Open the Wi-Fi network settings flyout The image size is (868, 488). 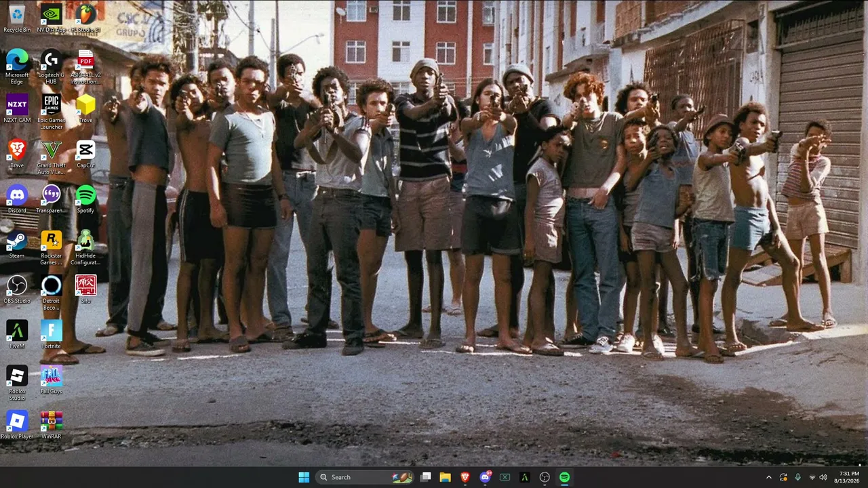tap(812, 477)
